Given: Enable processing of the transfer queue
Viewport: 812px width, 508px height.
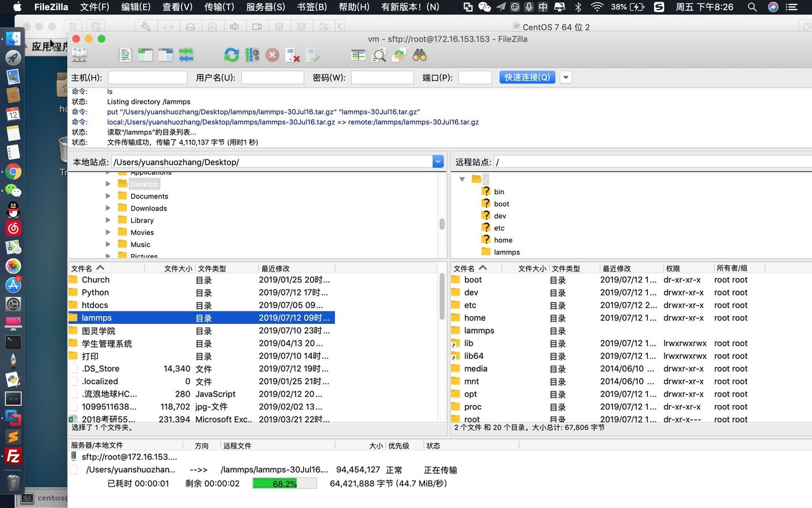Looking at the screenshot, I should [252, 55].
